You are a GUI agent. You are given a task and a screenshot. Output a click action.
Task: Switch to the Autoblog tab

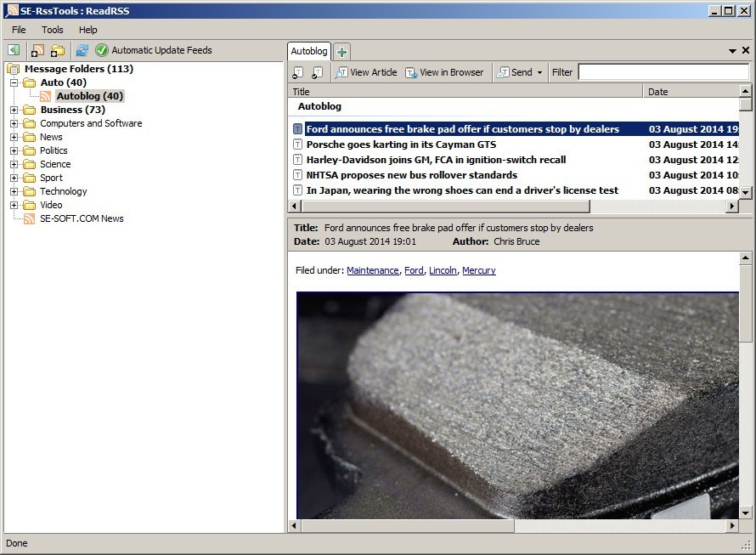point(309,51)
